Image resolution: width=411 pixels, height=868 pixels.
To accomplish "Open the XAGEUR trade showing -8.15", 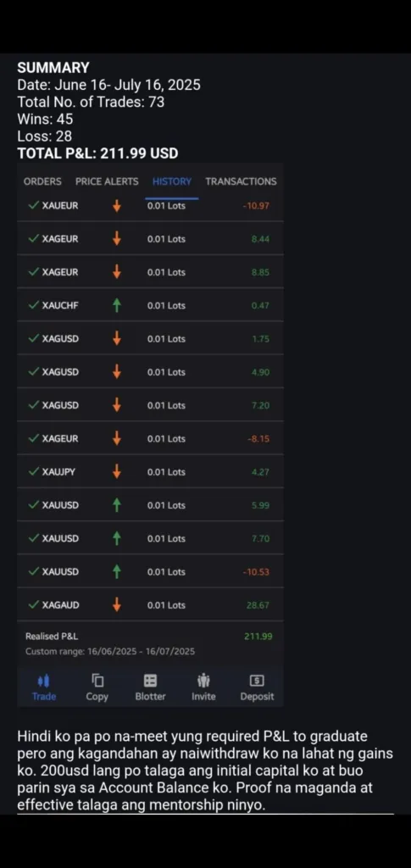I will [150, 438].
